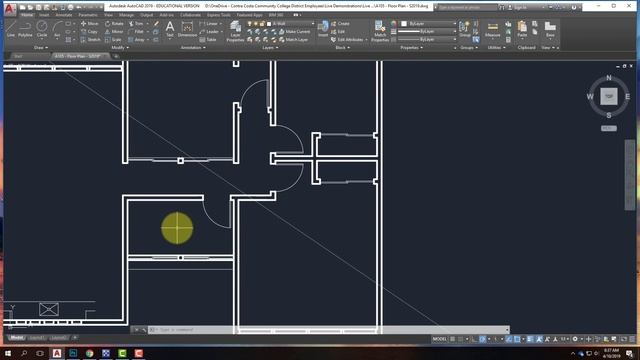This screenshot has width=640, height=360.
Task: Open the Start drawing tab
Action: (x=18, y=56)
